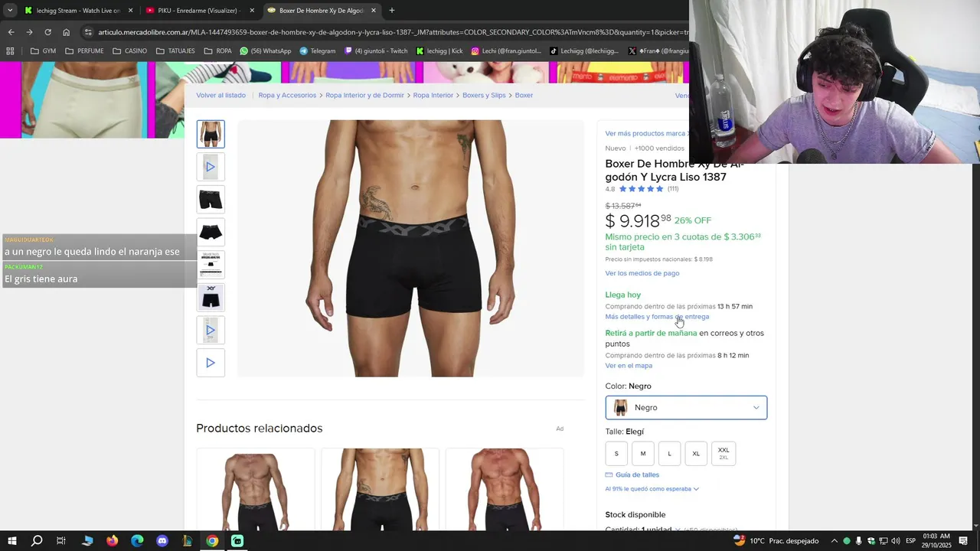Viewport: 980px width, 551px height.
Task: Open the tab search arrow at top left
Action: (10, 11)
